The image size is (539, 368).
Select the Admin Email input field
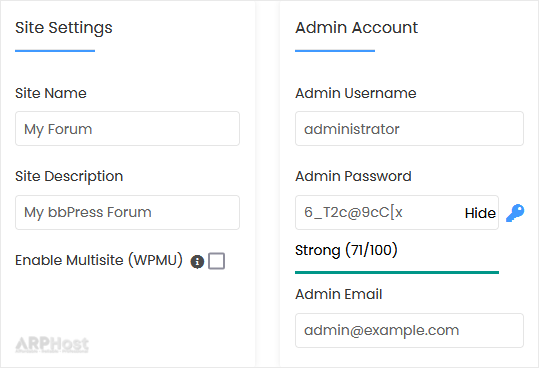pos(409,330)
